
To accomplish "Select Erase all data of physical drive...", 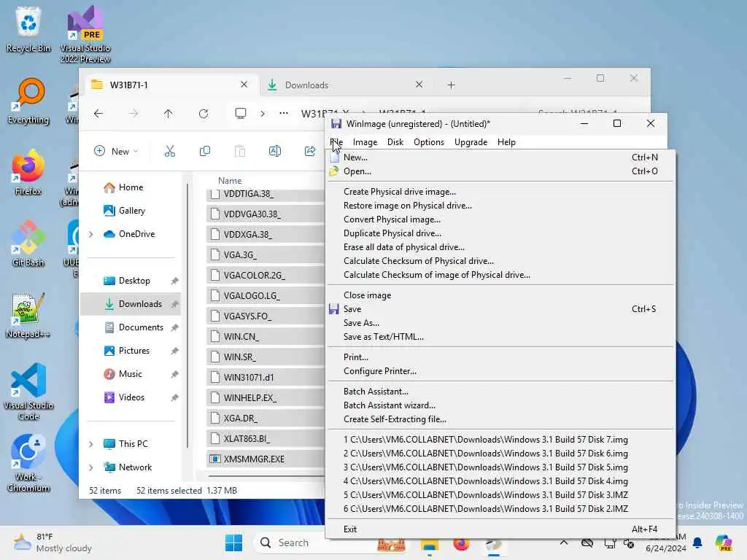I will coord(500,247).
